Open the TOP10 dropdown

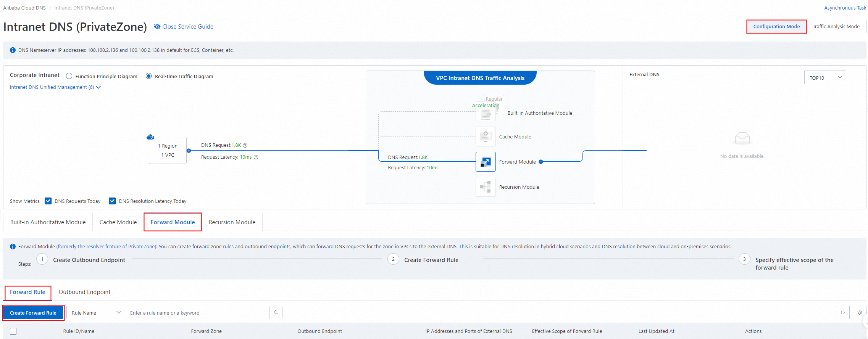point(825,77)
